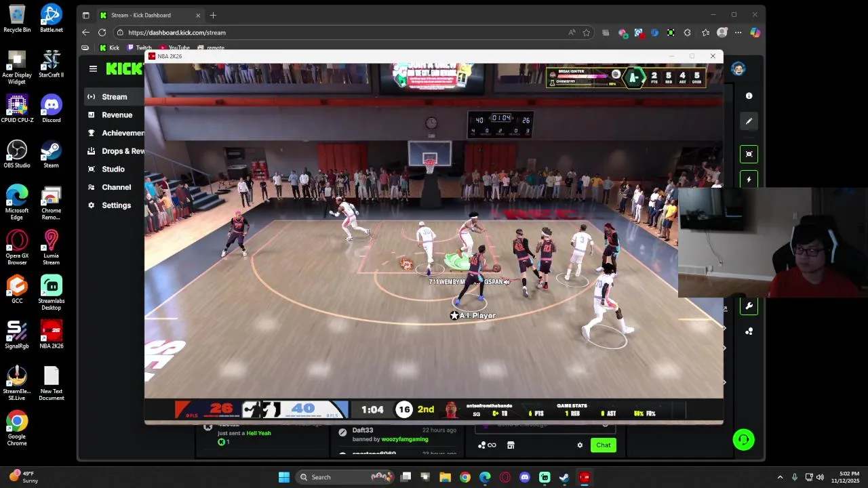This screenshot has width=868, height=488.
Task: Open OBS Studio desktop icon
Action: pos(17,154)
